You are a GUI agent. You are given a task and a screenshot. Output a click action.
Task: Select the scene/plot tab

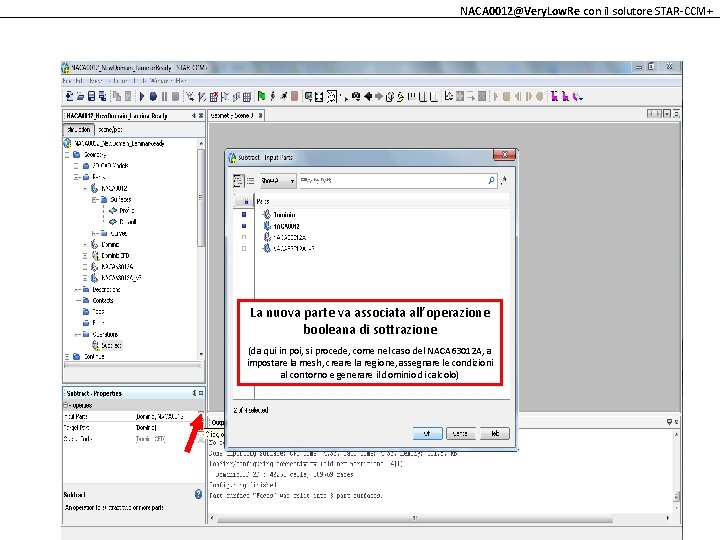click(110, 129)
